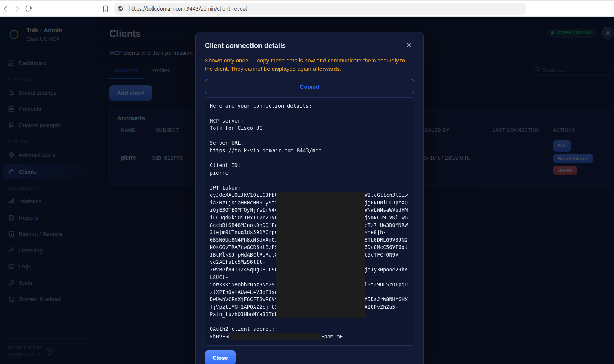Click the Tolk Admin logo
The image size is (614, 364).
point(14,35)
